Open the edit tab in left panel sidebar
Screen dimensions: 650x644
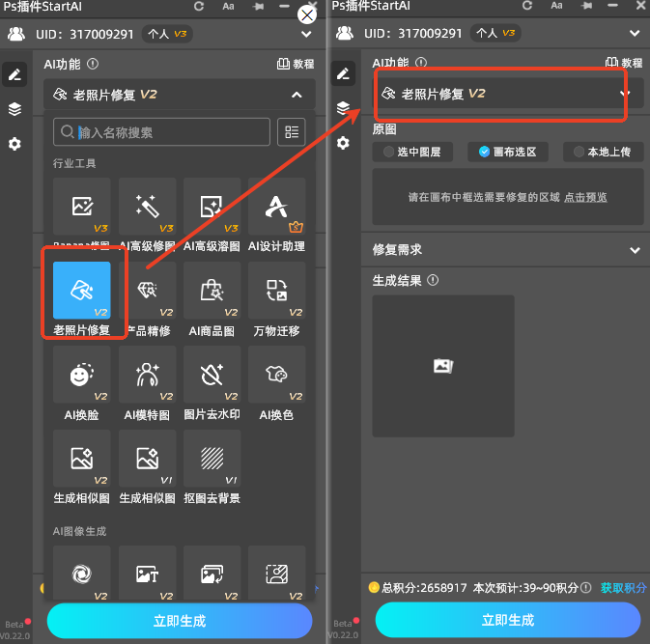[x=14, y=74]
